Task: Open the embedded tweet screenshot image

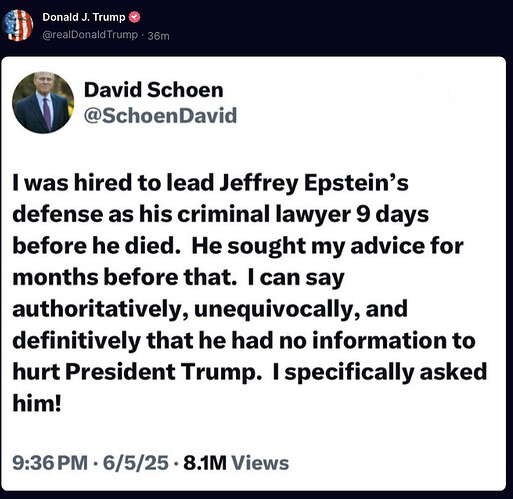Action: tap(253, 273)
